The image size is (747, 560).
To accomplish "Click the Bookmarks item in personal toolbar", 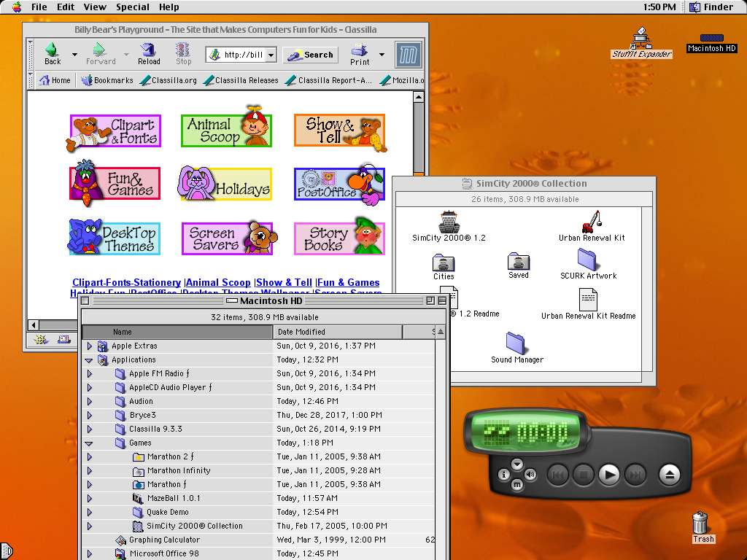I will coord(107,80).
